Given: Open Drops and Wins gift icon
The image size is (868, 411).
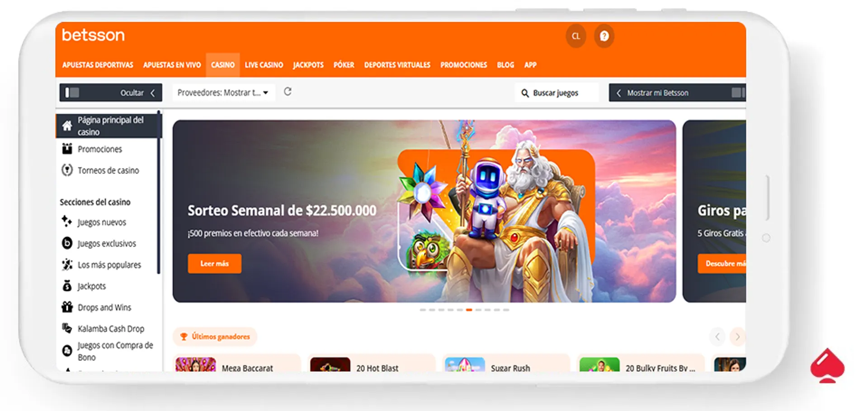Looking at the screenshot, I should tap(67, 307).
